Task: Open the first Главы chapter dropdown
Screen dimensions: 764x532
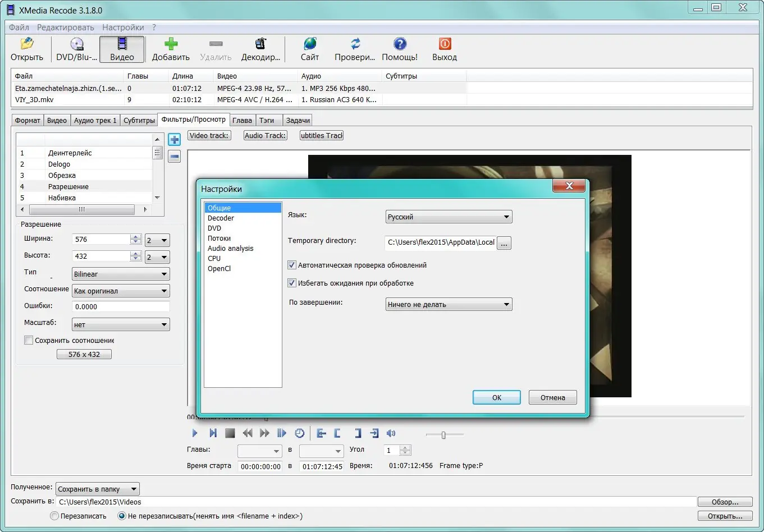Action: click(x=260, y=451)
